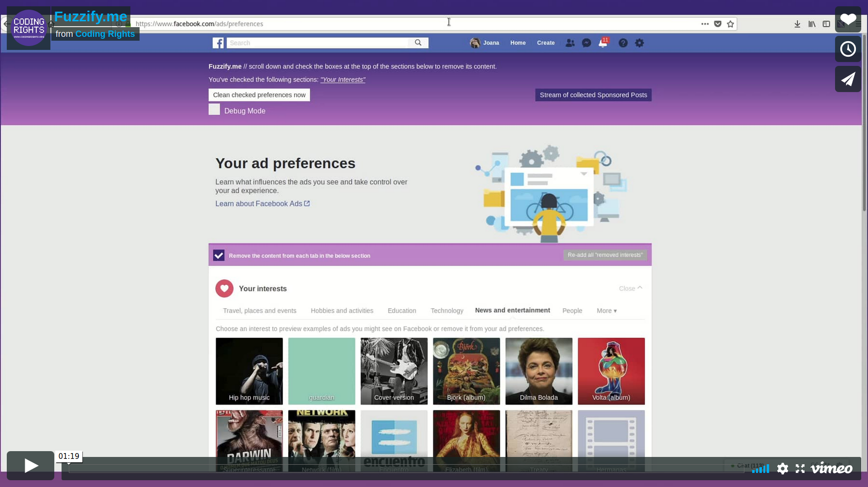Open Learn about Facebook Ads link
The height and width of the screenshot is (487, 868).
[262, 204]
